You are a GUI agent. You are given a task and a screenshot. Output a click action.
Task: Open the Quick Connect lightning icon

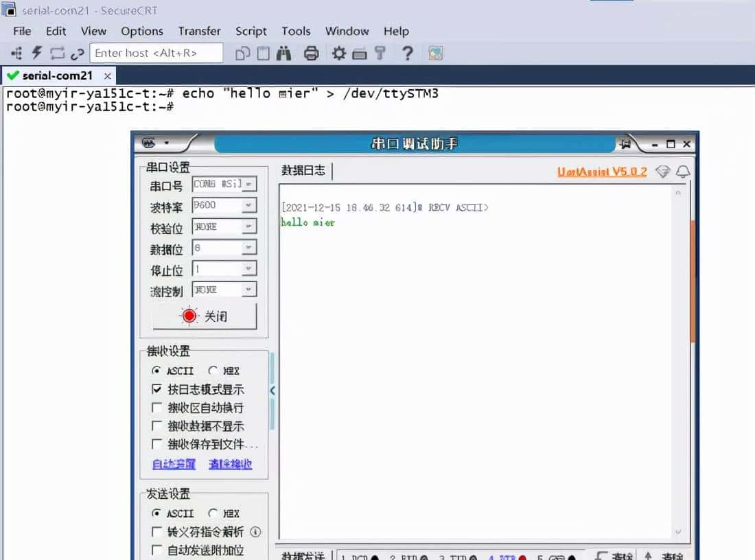(36, 53)
